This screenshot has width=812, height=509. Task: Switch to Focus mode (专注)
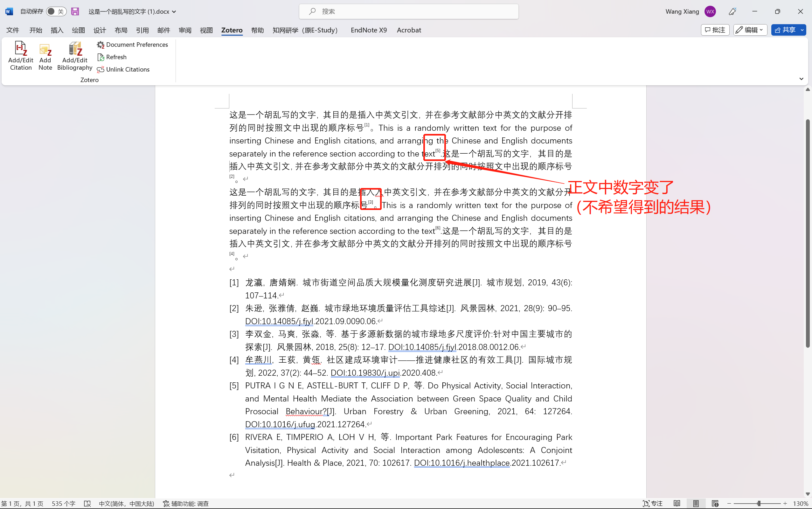(x=652, y=504)
